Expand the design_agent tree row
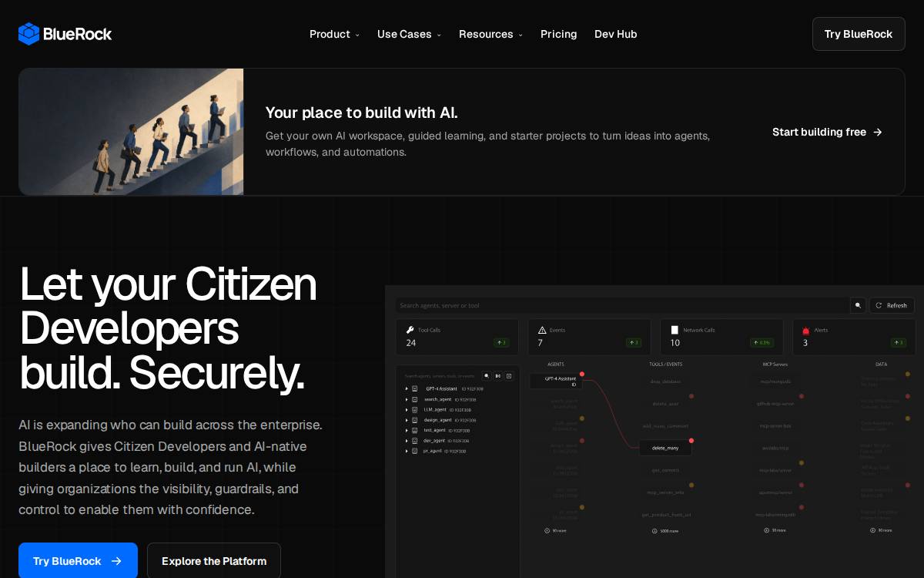Screen dimensions: 924x578 pyautogui.click(x=407, y=420)
